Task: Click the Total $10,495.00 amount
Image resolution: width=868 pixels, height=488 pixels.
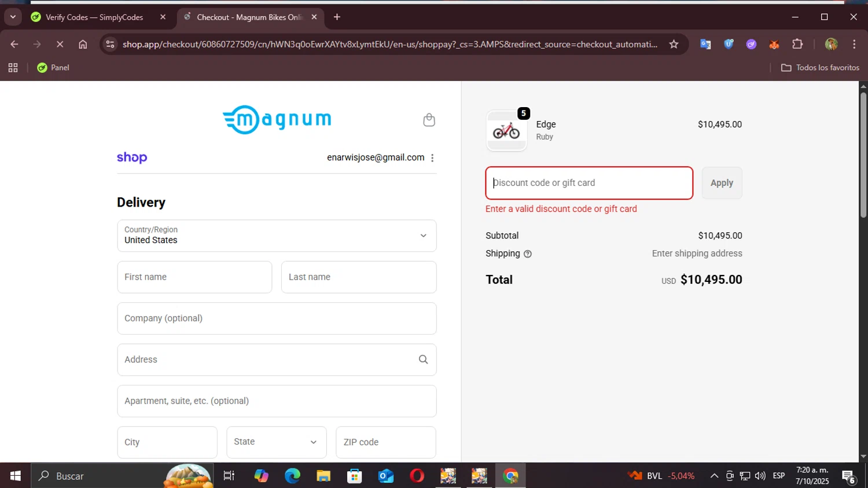Action: click(x=711, y=280)
